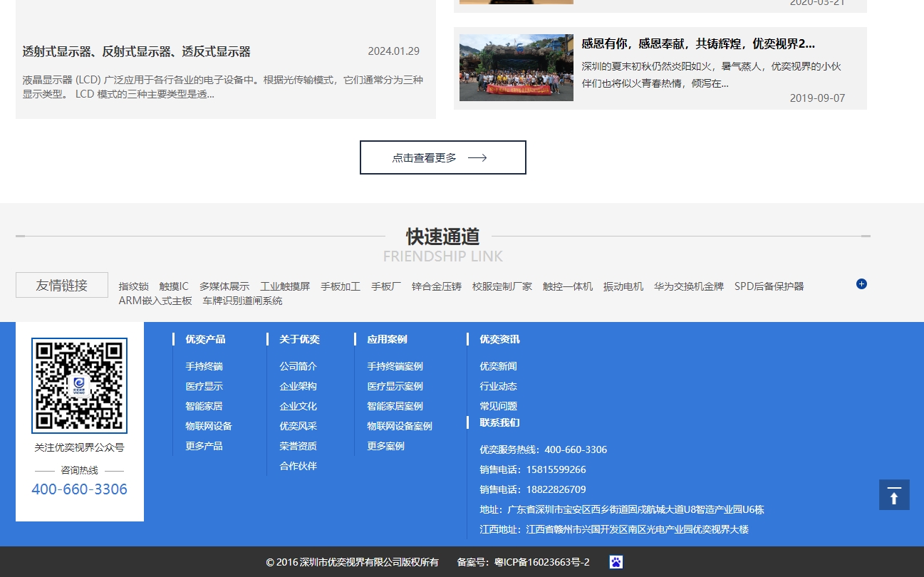924x577 pixels.
Task: Open the article about 透射式显示器 displays
Action: click(137, 51)
